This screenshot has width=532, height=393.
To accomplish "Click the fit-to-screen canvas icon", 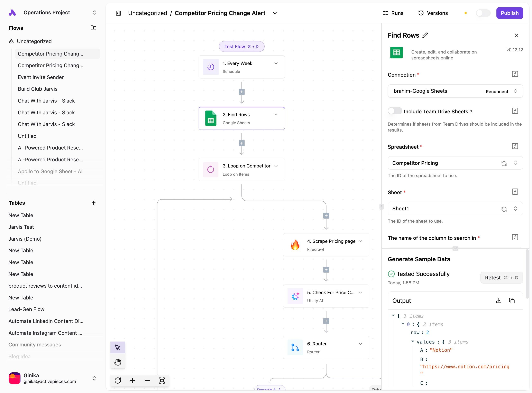I will click(x=162, y=381).
